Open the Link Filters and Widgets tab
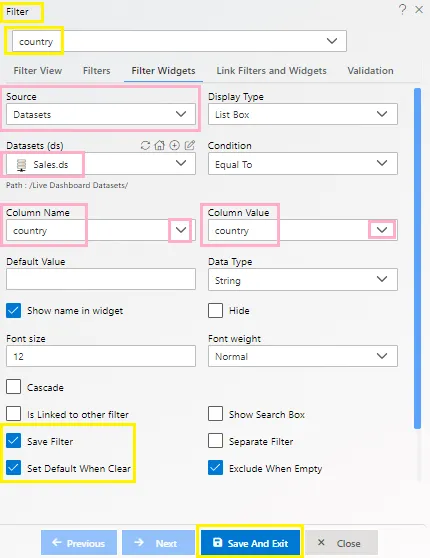Image resolution: width=430 pixels, height=558 pixels. (271, 71)
